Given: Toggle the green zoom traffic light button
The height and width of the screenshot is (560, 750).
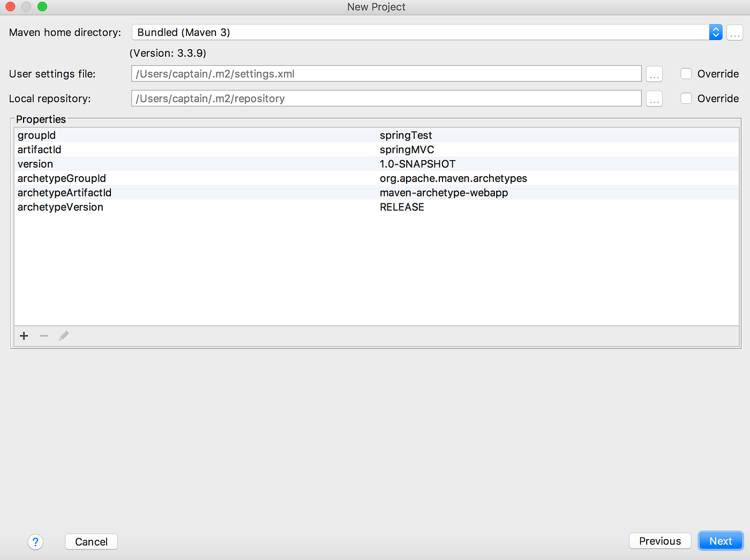Looking at the screenshot, I should [x=42, y=7].
